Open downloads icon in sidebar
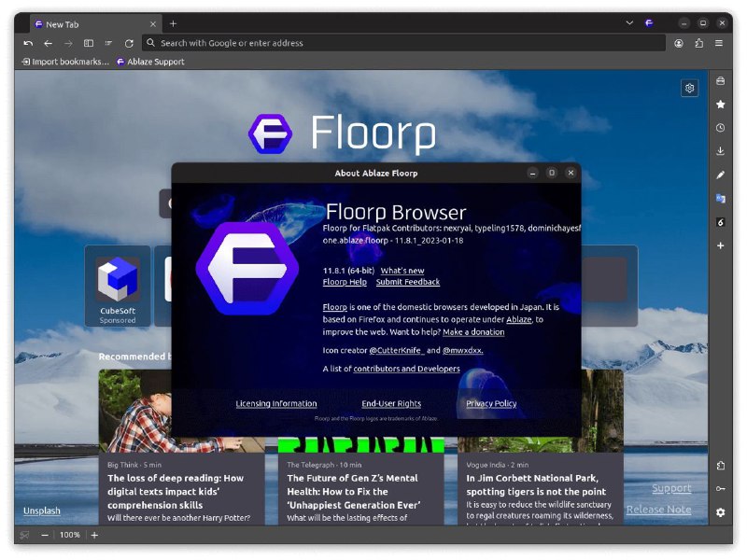The height and width of the screenshot is (560, 747). coord(720,151)
